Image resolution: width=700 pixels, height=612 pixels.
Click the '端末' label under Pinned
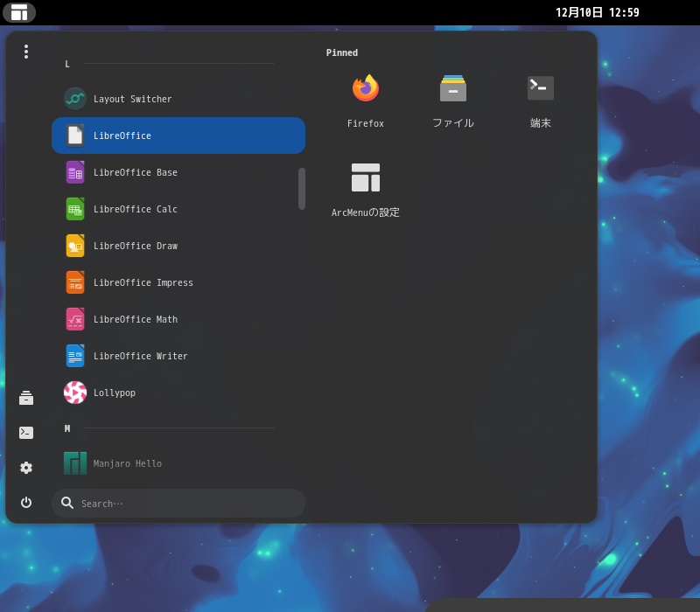[541, 123]
